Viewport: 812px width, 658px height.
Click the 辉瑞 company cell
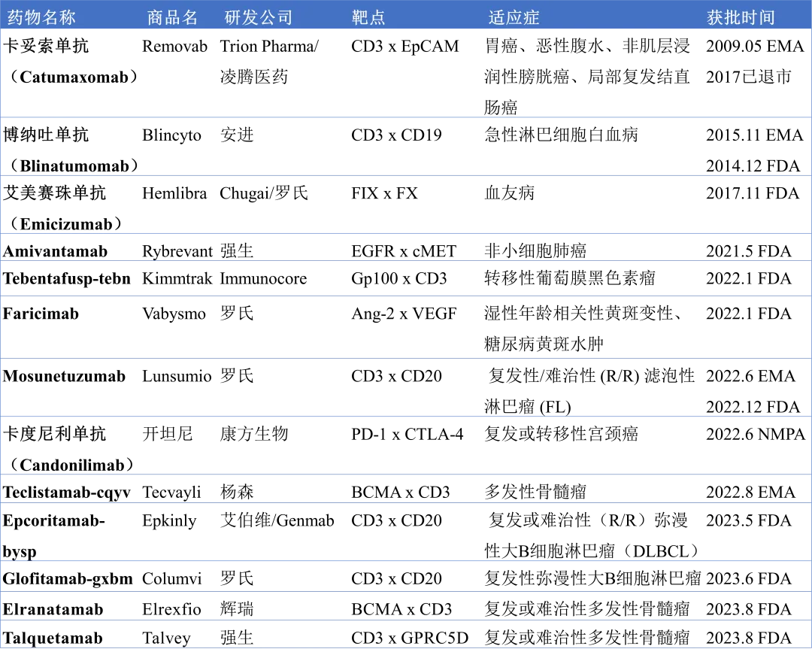237,609
